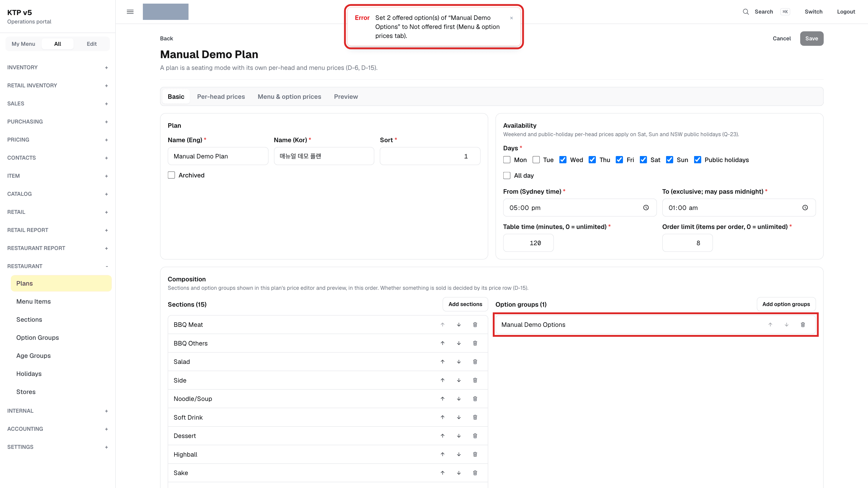Click the search magnifier icon
This screenshot has height=488, width=868.
(746, 12)
